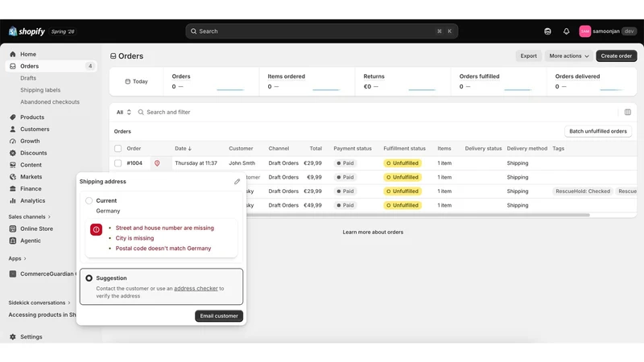Image resolution: width=644 pixels, height=362 pixels.
Task: Click the Spring '26 edition badge
Action: coord(63,31)
